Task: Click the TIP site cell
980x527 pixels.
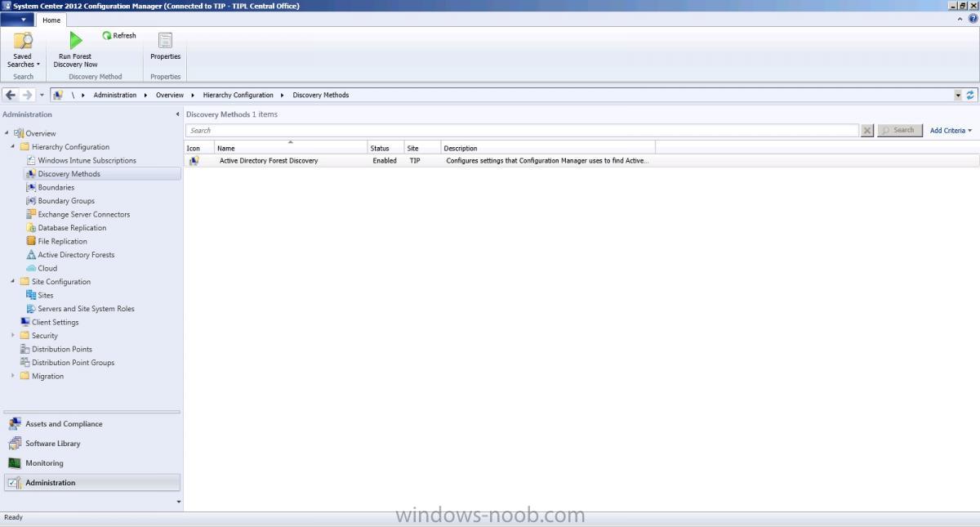Action: coord(415,161)
